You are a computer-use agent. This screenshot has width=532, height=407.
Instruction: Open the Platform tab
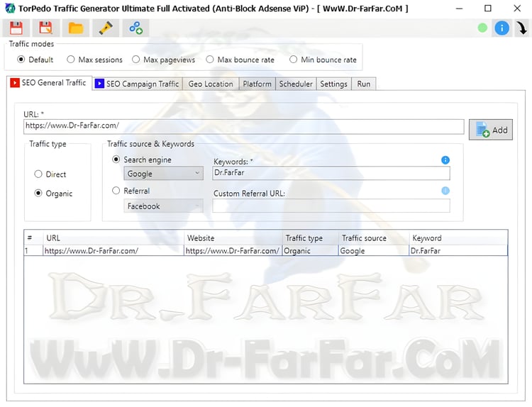257,84
